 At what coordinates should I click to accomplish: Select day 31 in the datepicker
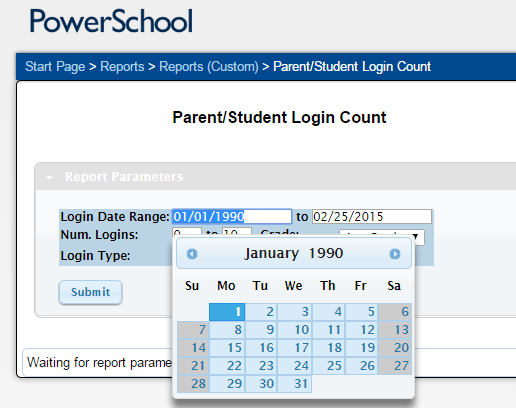pyautogui.click(x=295, y=384)
